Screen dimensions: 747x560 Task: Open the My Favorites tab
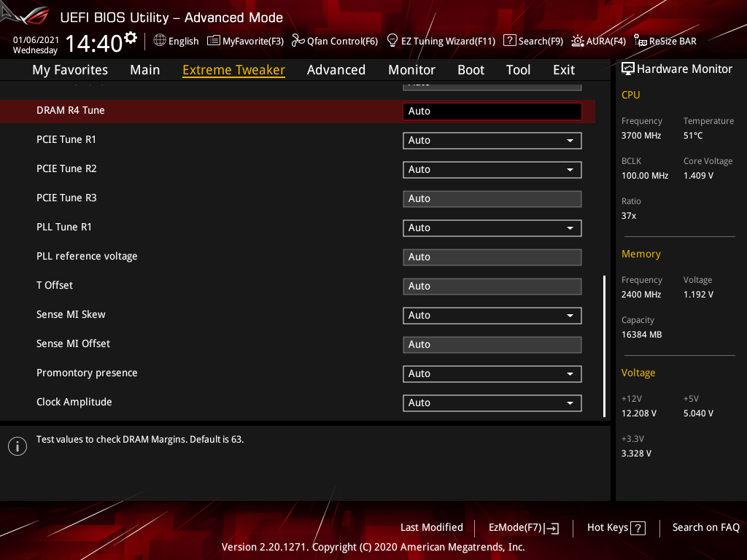pyautogui.click(x=70, y=70)
